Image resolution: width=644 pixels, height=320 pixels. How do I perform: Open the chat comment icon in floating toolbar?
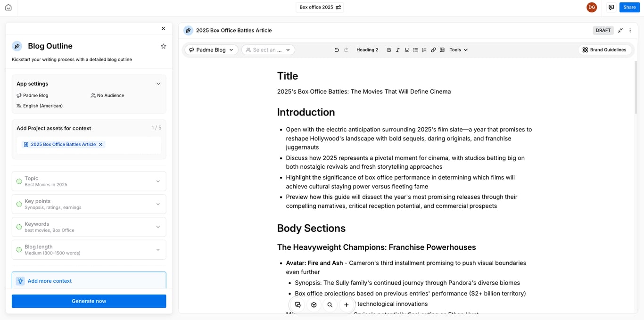coord(297,305)
